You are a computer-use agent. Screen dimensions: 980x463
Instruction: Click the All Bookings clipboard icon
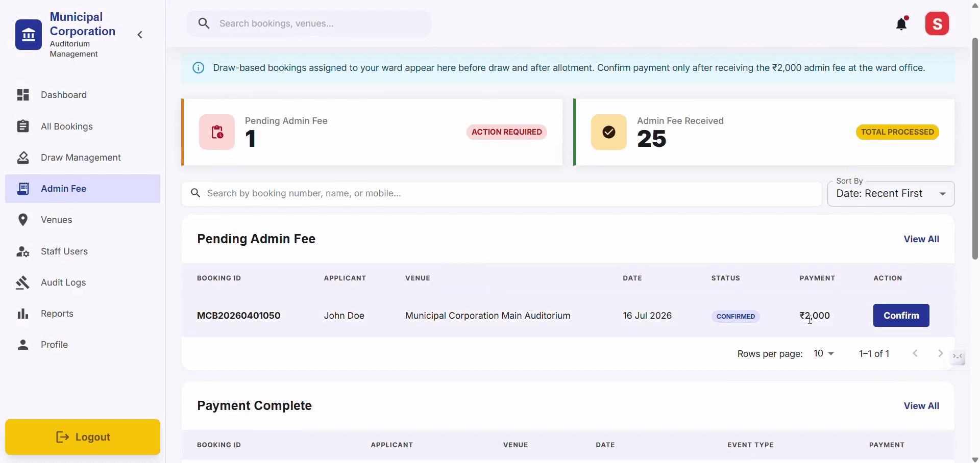pos(23,126)
